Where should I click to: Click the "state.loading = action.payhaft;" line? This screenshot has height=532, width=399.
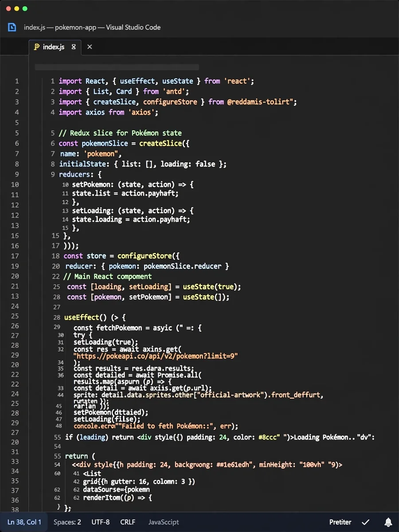point(131,219)
